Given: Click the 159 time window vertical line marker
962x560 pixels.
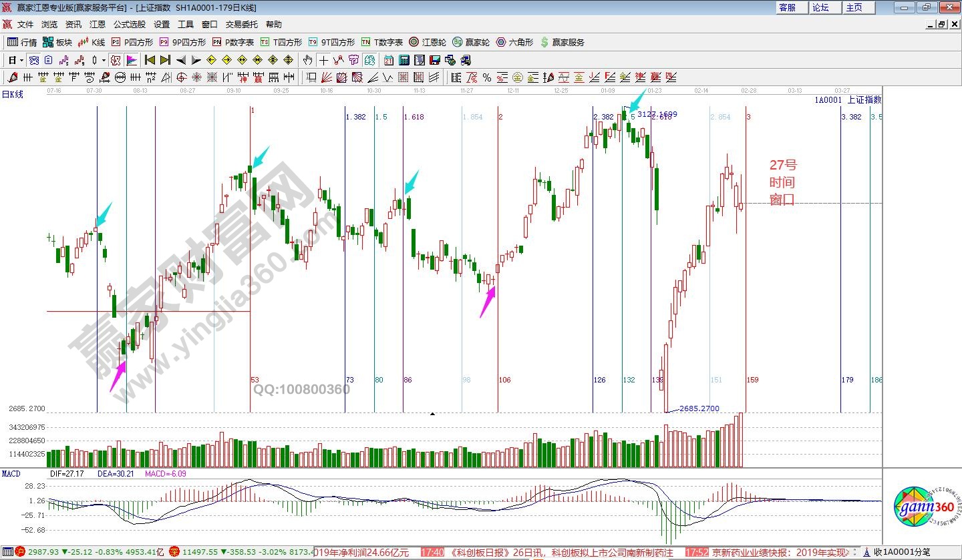Looking at the screenshot, I should [x=746, y=267].
